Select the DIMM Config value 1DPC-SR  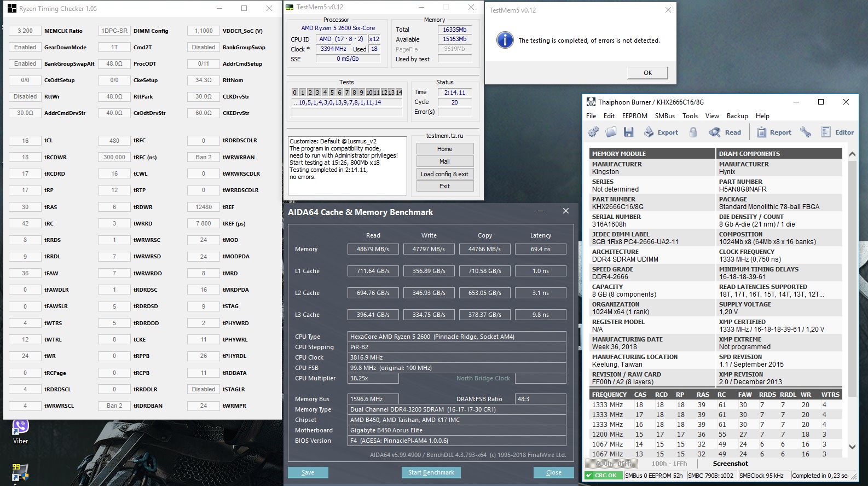[114, 31]
